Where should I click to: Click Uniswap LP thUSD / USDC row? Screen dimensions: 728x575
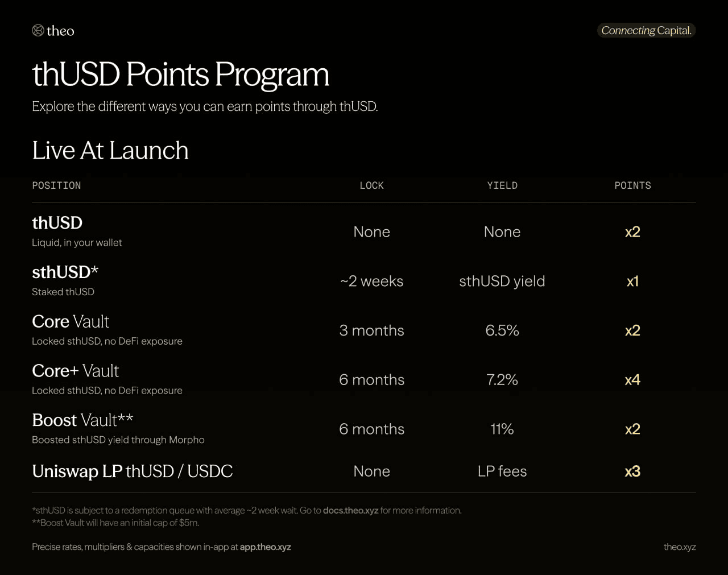coord(364,471)
